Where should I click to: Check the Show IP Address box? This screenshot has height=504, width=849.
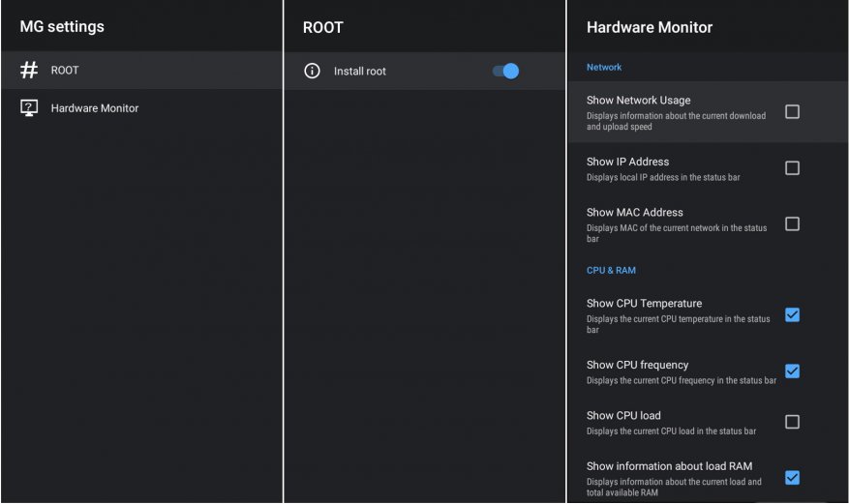tap(792, 168)
